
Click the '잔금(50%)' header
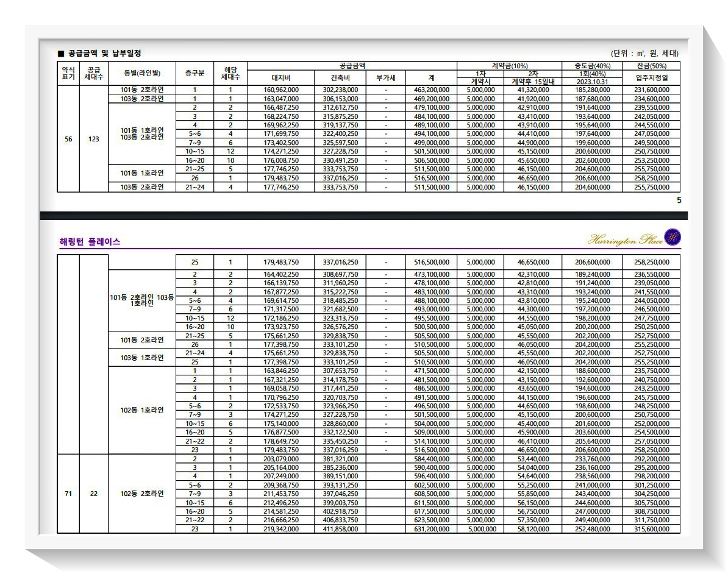tap(652, 66)
